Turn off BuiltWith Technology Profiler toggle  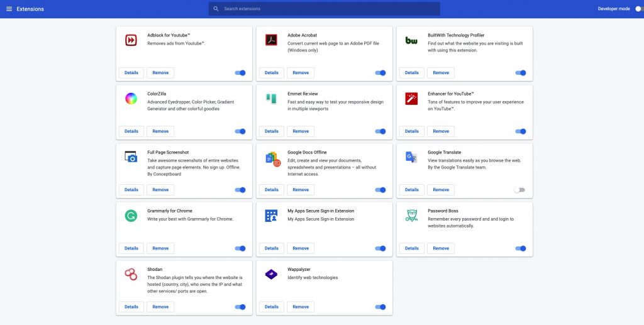coord(520,73)
